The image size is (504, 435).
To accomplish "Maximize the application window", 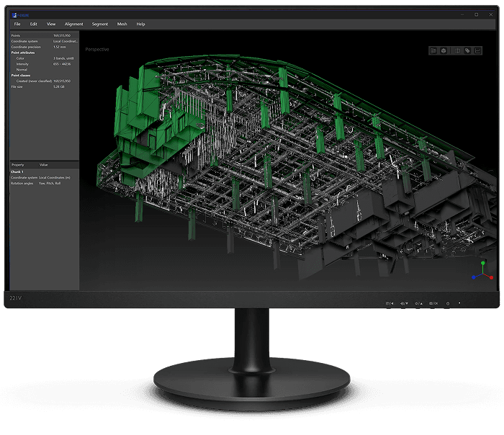I will [x=477, y=14].
